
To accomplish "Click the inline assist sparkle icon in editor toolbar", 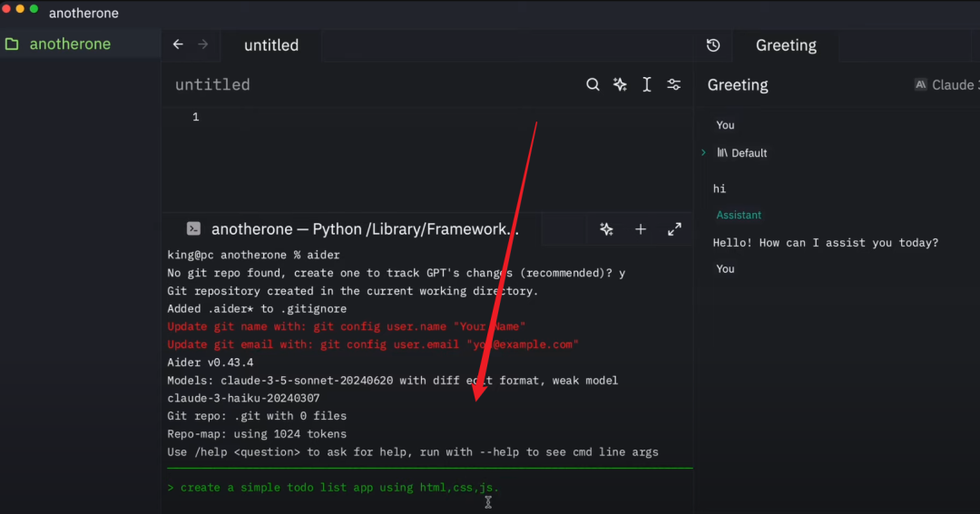I will [x=620, y=84].
